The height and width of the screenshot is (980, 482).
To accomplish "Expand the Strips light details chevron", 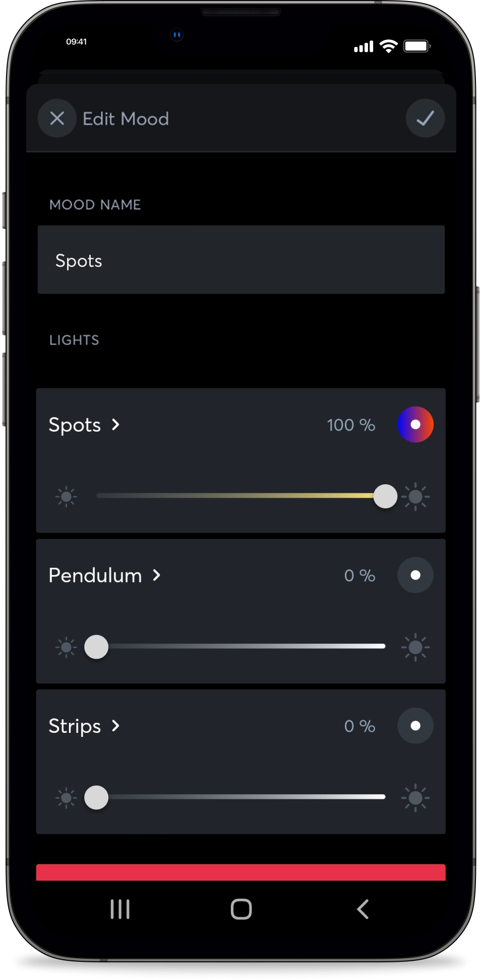I will 116,726.
